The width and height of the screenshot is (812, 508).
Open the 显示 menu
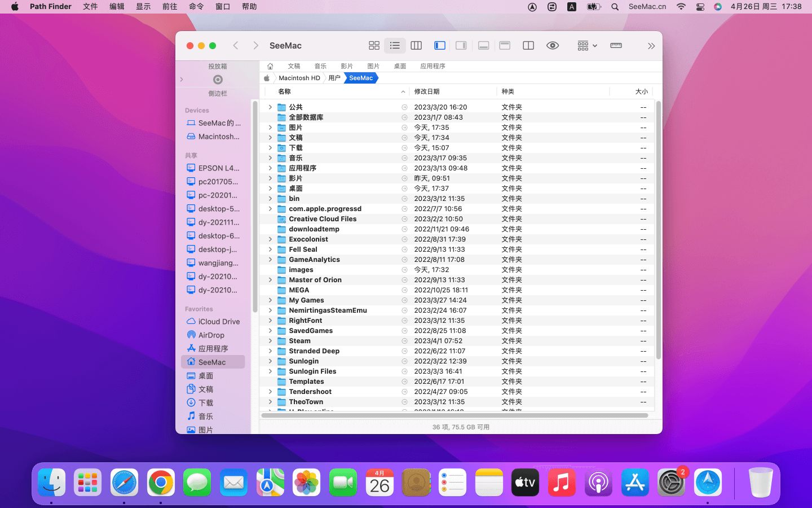click(x=143, y=7)
